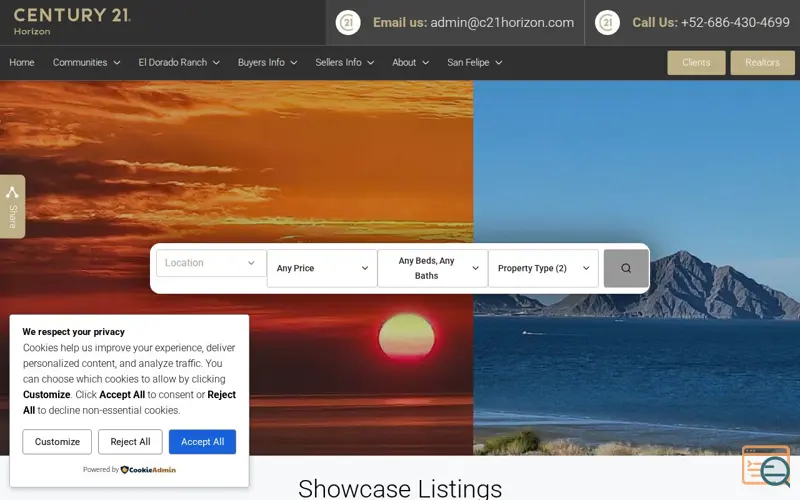Click the Clients button
Image resolution: width=800 pixels, height=500 pixels.
(x=696, y=63)
